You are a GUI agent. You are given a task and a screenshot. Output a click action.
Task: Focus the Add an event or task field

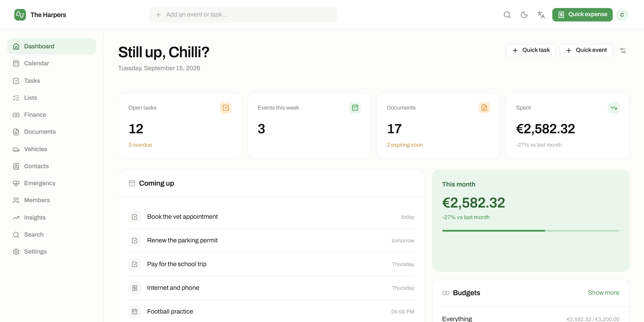(243, 15)
